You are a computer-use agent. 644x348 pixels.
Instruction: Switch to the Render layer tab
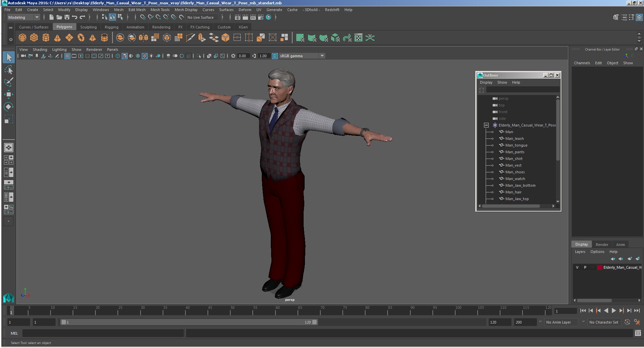click(602, 245)
